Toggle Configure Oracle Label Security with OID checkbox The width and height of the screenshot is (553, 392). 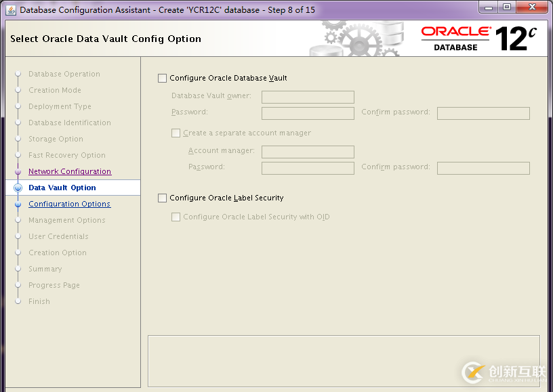[x=176, y=217]
